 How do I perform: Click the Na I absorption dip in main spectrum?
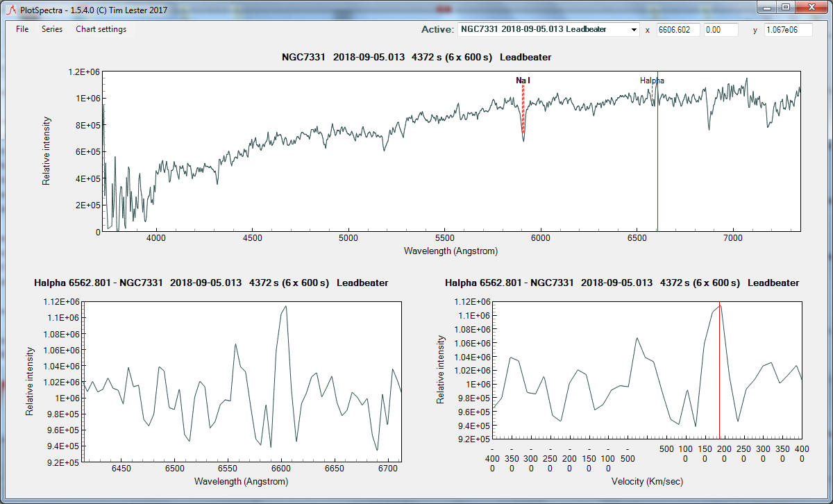point(523,137)
